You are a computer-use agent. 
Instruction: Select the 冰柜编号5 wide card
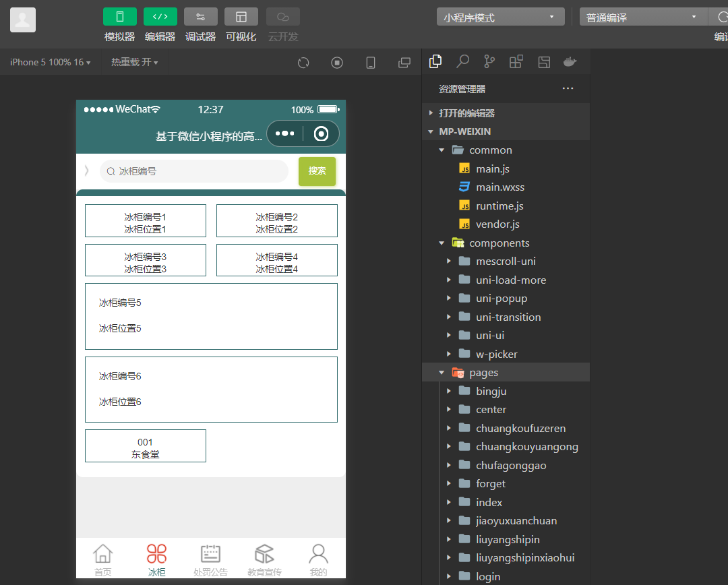click(x=211, y=316)
